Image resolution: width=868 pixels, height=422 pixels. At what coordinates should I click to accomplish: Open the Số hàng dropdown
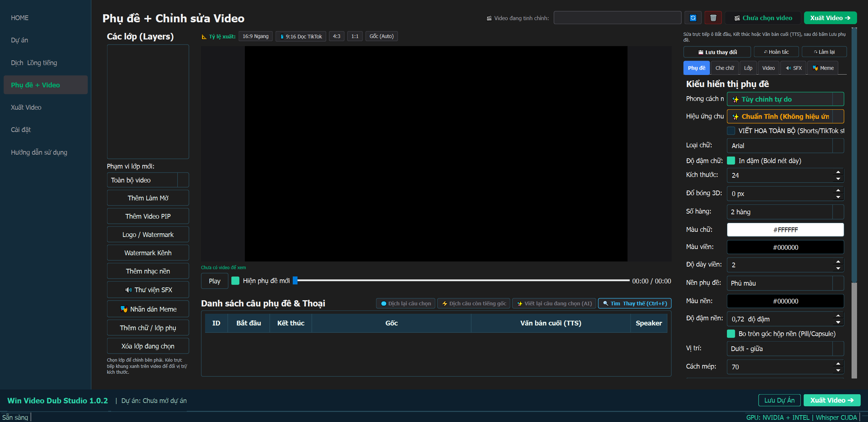785,212
